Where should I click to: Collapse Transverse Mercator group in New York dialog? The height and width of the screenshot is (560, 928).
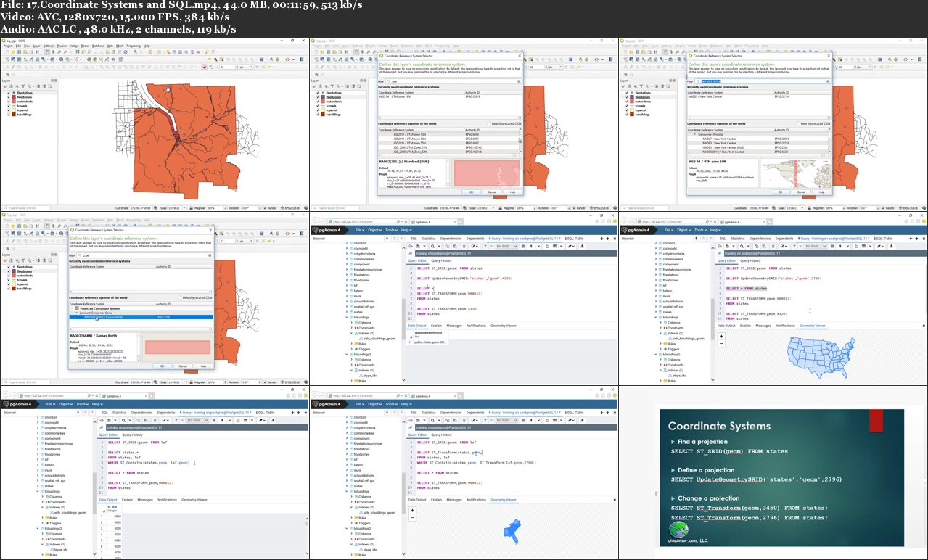tap(695, 134)
